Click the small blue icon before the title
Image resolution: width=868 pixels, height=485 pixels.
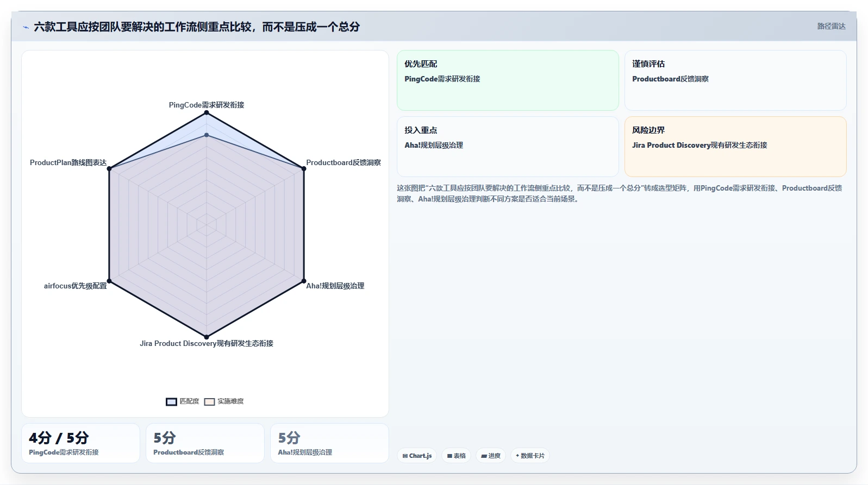click(x=26, y=27)
